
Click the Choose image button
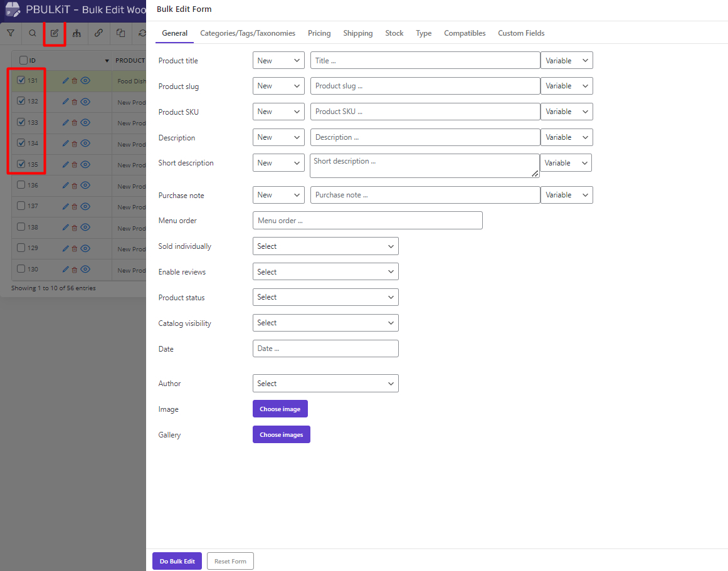tap(280, 409)
